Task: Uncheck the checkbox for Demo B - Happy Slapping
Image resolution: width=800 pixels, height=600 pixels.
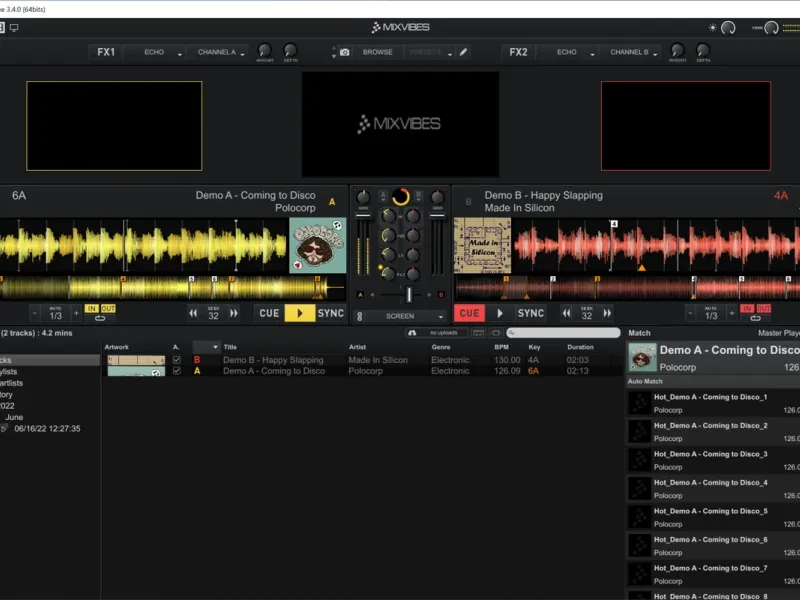Action: click(177, 360)
